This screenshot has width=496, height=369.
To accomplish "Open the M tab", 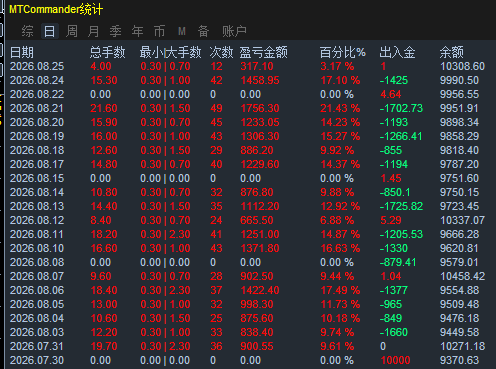I will [x=182, y=31].
